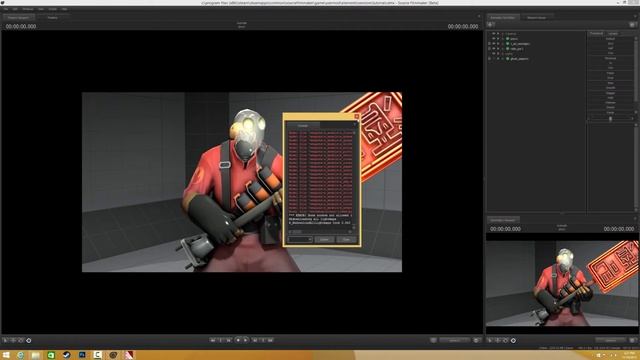Click the white circle icon below secondary viewport
This screenshot has height=360, width=640.
pos(513,340)
